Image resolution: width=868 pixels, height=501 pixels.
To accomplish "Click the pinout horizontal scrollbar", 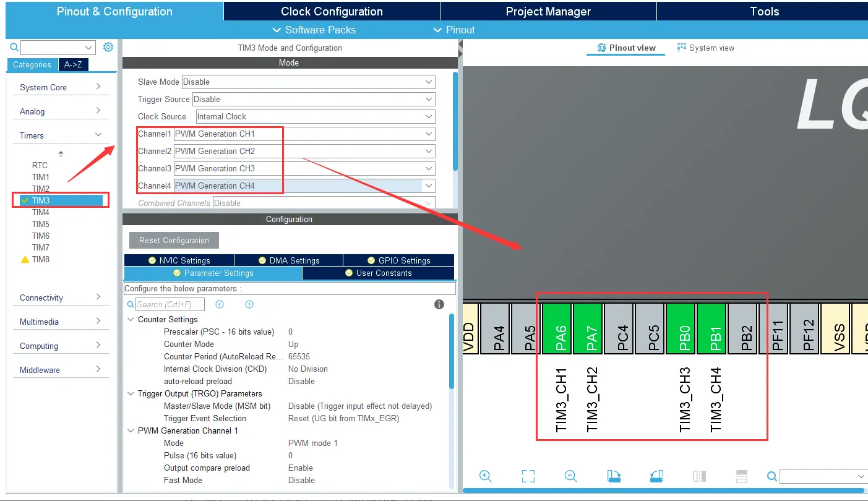I will (x=665, y=490).
